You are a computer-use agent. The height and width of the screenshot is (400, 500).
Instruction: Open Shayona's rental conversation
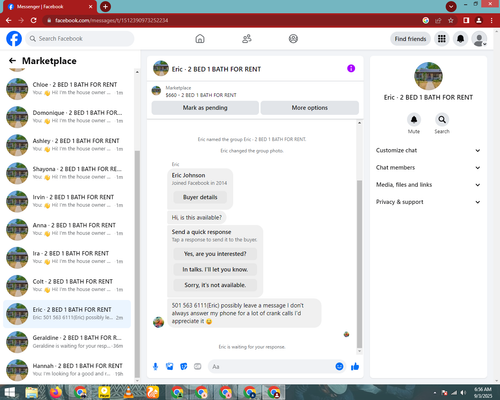(67, 173)
